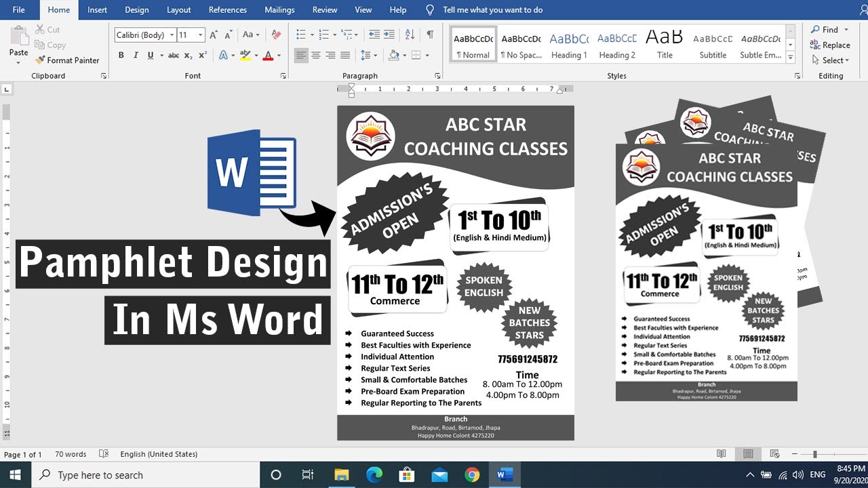Open font color dropdown arrow
Viewport: 868px width, 488px height.
(x=278, y=56)
